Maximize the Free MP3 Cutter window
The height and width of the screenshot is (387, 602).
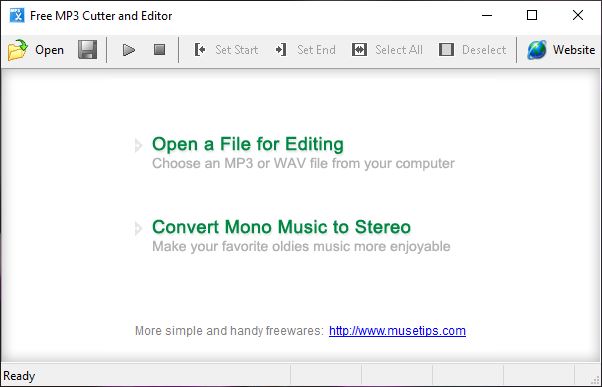pos(532,15)
